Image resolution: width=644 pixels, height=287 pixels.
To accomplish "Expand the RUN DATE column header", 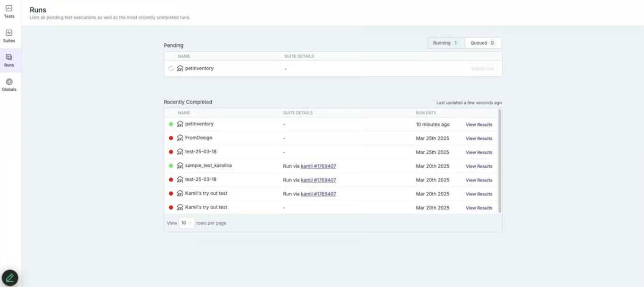I will coord(425,113).
